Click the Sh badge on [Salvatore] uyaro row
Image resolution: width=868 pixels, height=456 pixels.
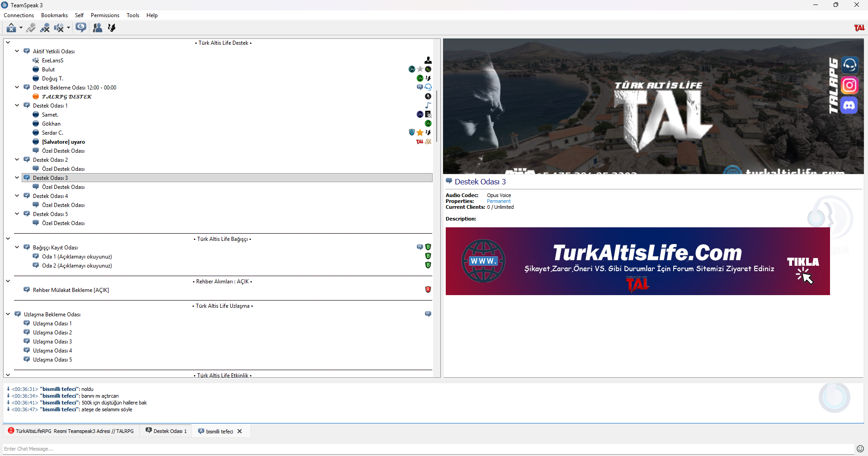(428, 141)
